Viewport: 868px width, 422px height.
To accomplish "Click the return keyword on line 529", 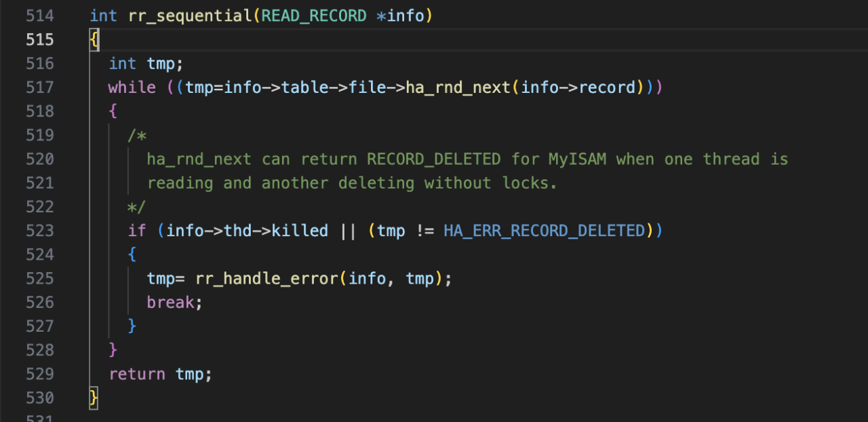I will tap(137, 374).
